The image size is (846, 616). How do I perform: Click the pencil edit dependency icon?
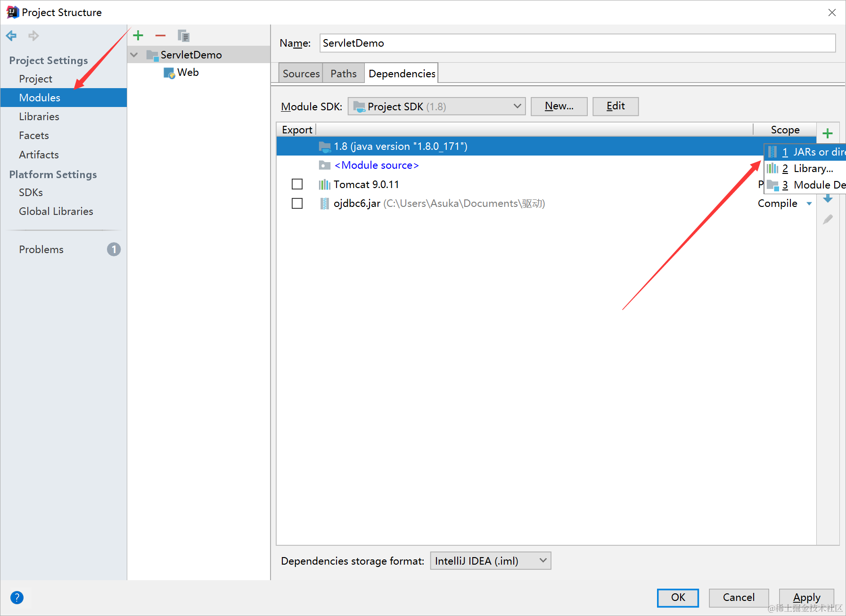828,219
